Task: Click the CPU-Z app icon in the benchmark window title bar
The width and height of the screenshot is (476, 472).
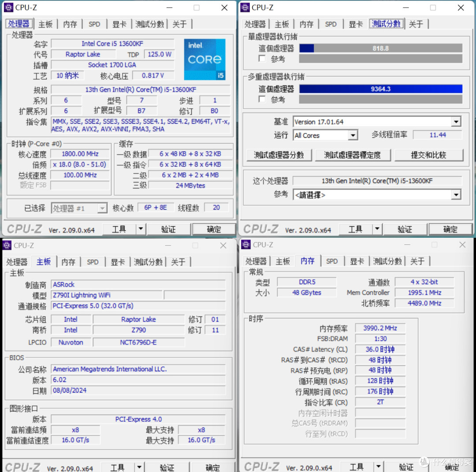Action: pos(245,7)
